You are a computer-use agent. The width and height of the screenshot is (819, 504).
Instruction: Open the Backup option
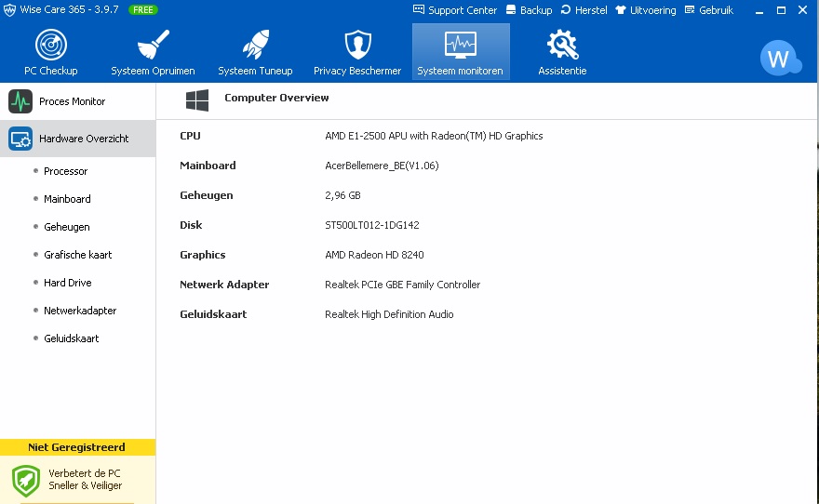(530, 10)
